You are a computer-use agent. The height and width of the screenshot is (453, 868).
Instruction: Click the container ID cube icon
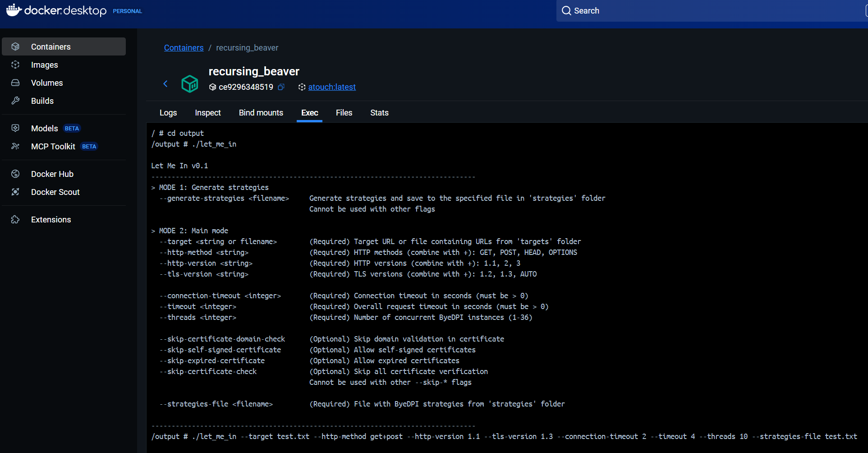(213, 87)
